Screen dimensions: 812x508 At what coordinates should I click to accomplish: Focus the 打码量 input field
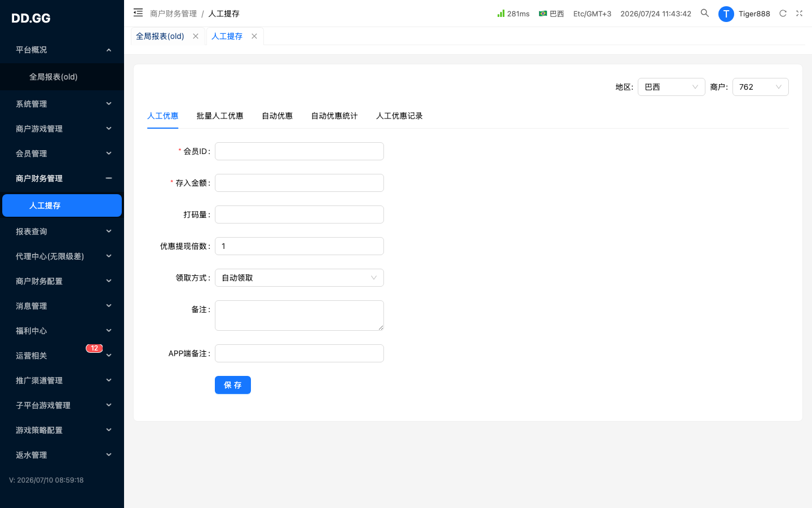299,214
